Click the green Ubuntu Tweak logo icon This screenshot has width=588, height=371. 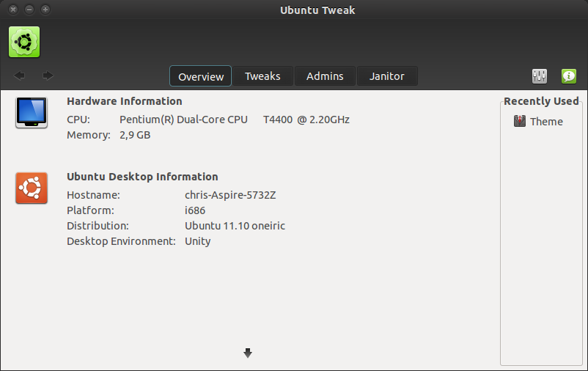24,42
